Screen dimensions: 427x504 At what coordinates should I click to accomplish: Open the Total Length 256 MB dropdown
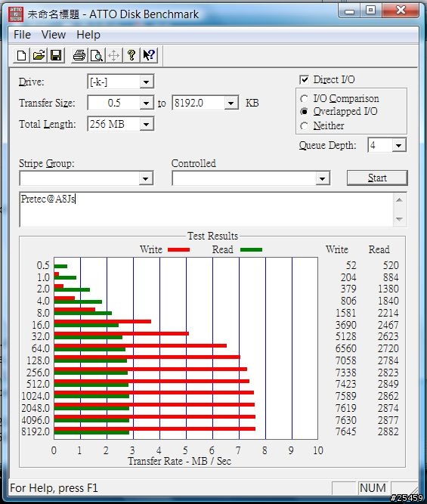[x=146, y=124]
